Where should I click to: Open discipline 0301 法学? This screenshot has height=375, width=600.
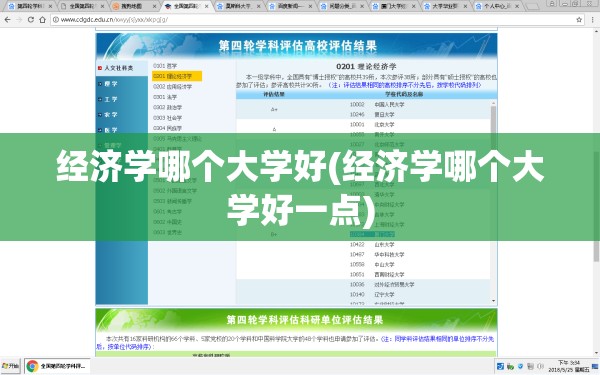[x=165, y=97]
